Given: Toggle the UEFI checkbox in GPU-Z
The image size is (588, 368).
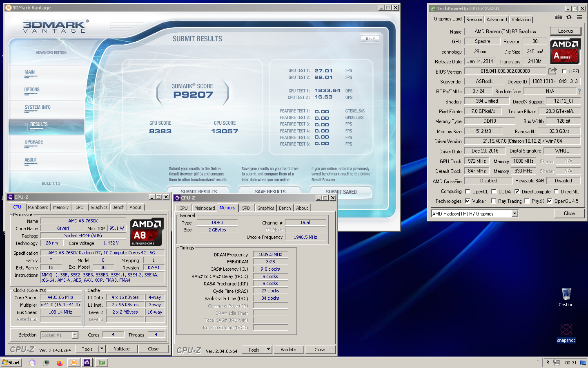Looking at the screenshot, I should (564, 72).
